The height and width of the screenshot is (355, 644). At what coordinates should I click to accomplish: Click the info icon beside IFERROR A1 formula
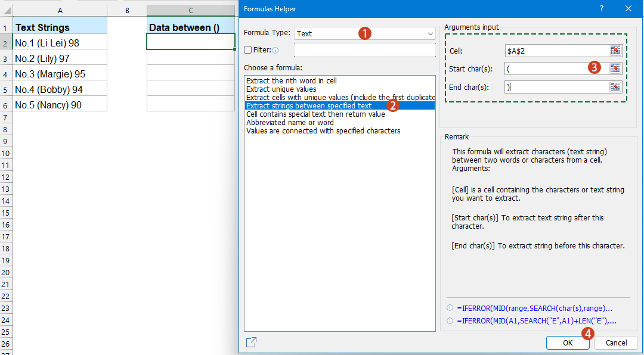450,321
